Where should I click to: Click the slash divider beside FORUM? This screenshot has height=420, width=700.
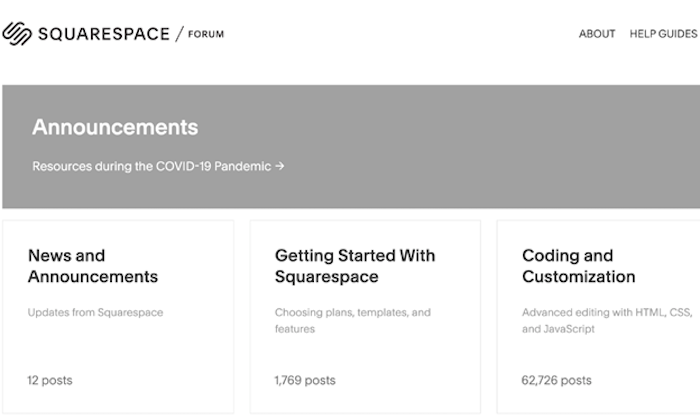coord(179,34)
